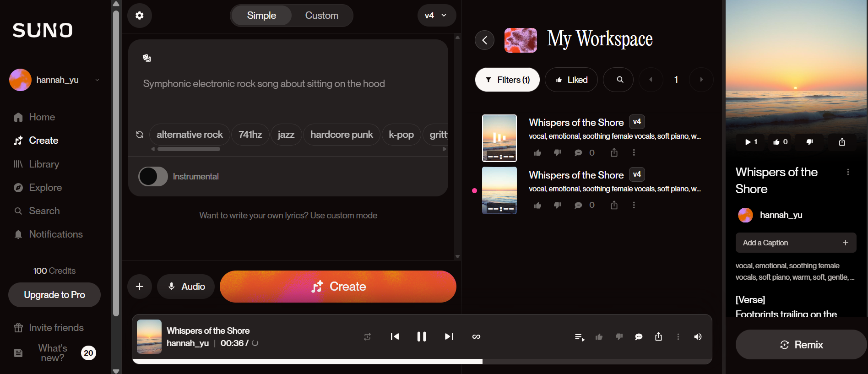Toggle the Liked filter
The height and width of the screenshot is (374, 868).
pyautogui.click(x=571, y=80)
